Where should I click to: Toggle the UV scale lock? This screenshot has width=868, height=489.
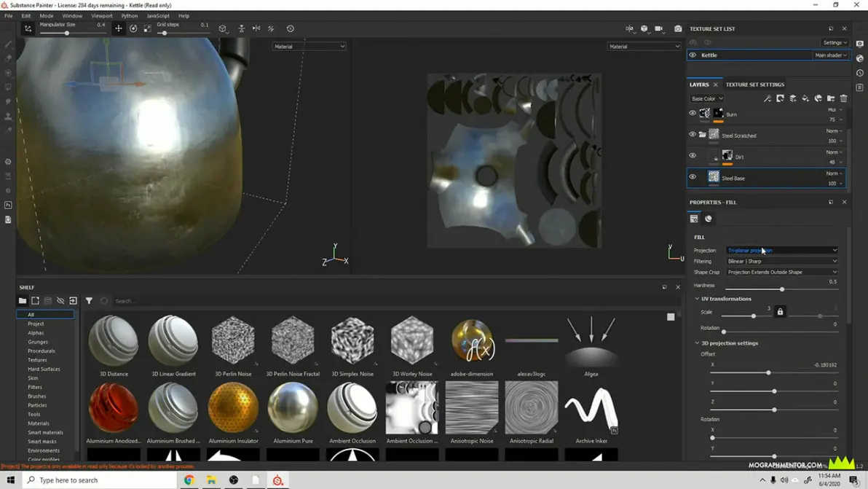point(780,312)
